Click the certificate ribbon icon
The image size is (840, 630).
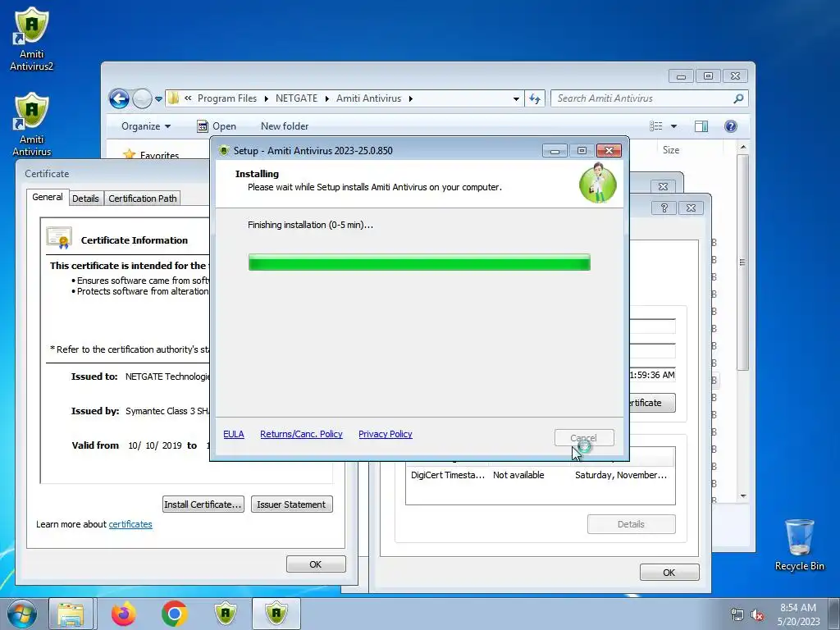pos(59,239)
